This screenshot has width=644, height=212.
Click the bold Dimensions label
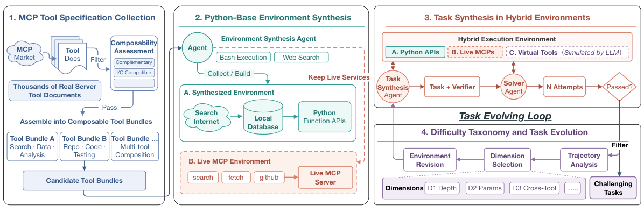404,188
